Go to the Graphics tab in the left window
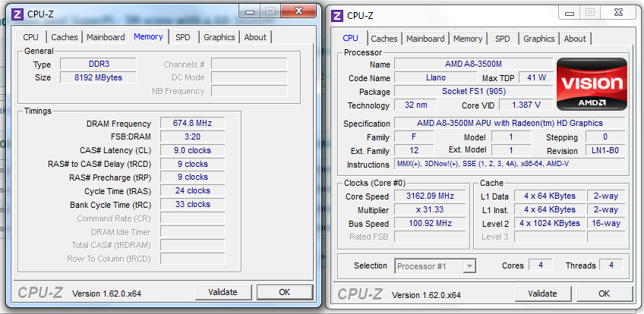 pyautogui.click(x=219, y=37)
